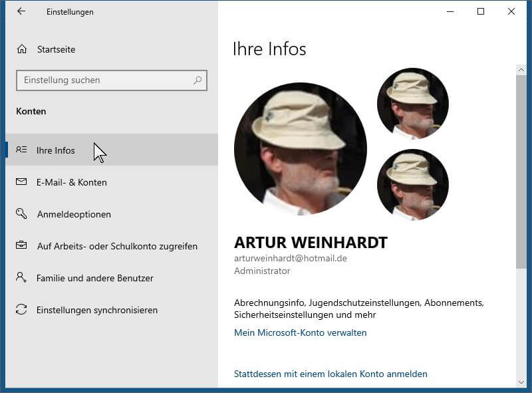Click the large profile picture
Viewport: 532px width, 393px height.
pos(301,149)
